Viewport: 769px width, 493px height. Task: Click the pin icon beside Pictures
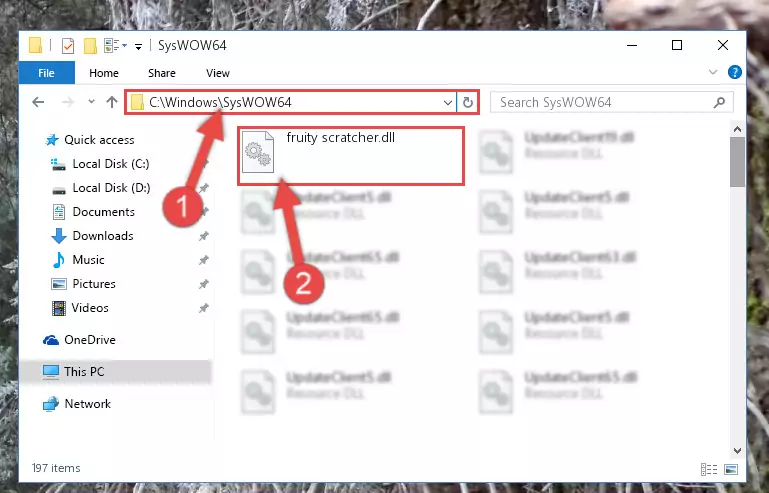point(204,284)
